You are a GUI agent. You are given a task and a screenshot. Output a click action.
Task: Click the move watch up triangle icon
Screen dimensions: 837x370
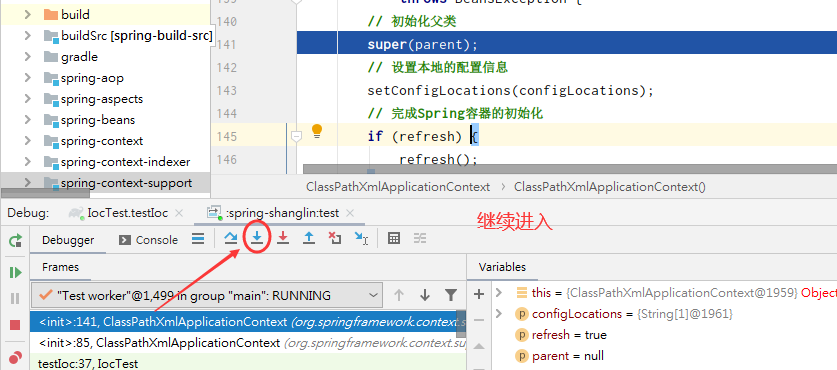click(479, 346)
